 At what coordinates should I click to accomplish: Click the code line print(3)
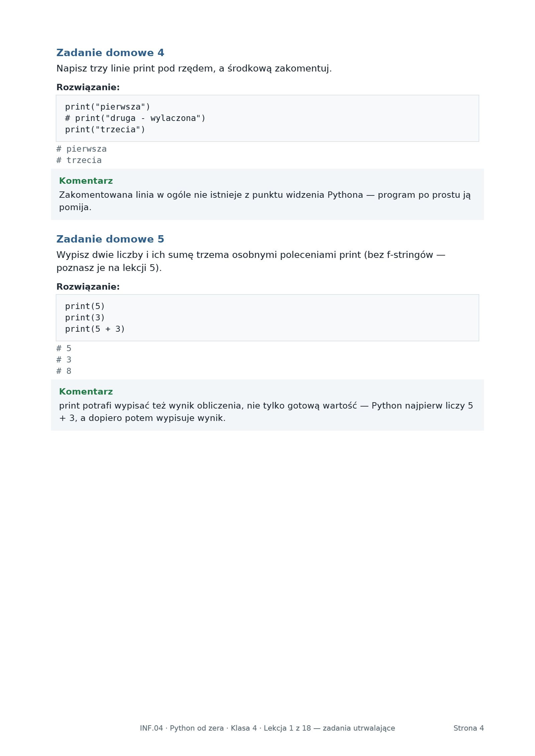tap(85, 318)
